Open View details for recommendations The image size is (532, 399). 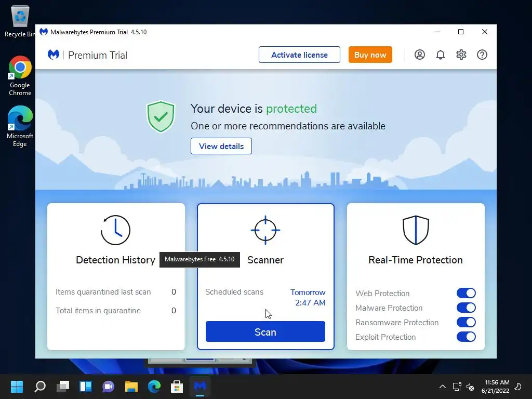tap(221, 146)
